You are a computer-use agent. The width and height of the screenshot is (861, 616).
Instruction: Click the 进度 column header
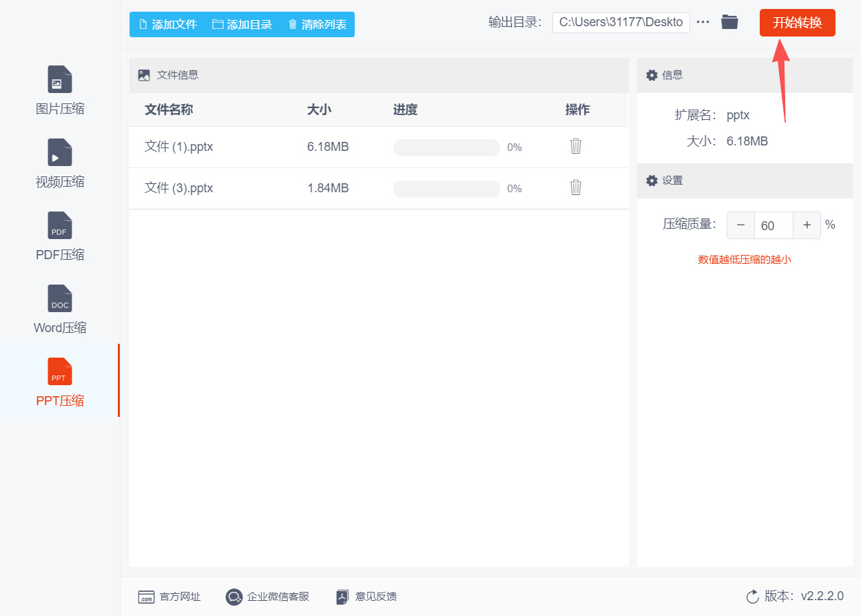tap(405, 110)
